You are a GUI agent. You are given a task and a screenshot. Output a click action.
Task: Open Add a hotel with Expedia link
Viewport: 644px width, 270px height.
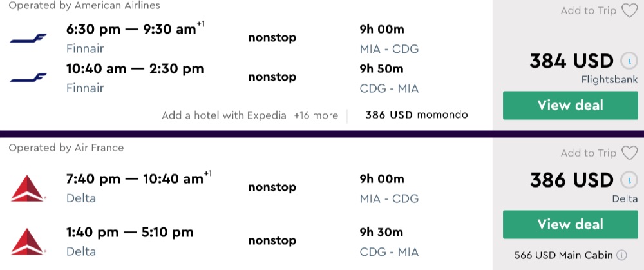[x=224, y=115]
